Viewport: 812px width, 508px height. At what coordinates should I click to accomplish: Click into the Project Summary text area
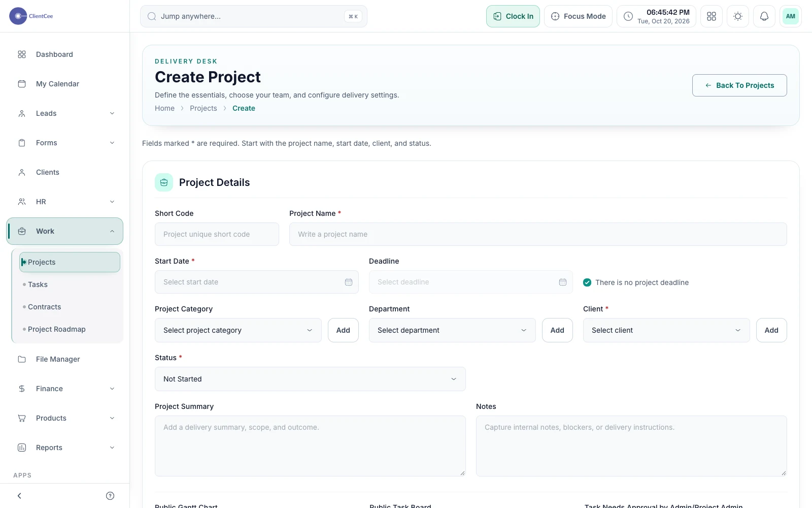[x=310, y=446]
